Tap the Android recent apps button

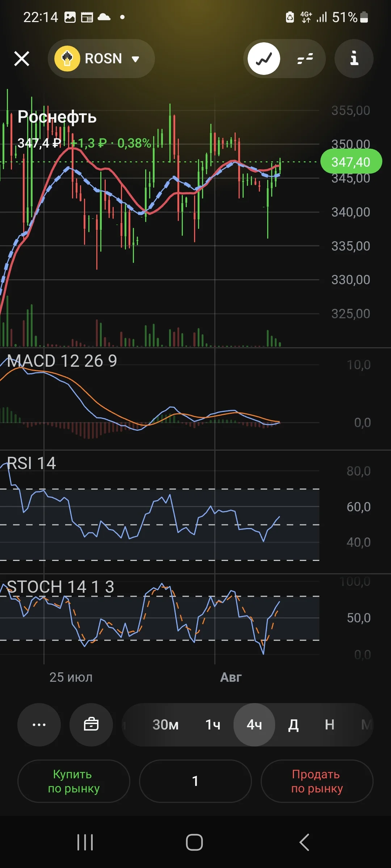click(x=85, y=842)
